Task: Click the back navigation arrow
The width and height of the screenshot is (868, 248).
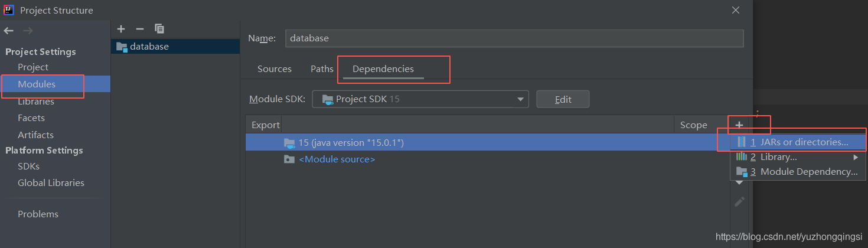Action: click(x=8, y=31)
